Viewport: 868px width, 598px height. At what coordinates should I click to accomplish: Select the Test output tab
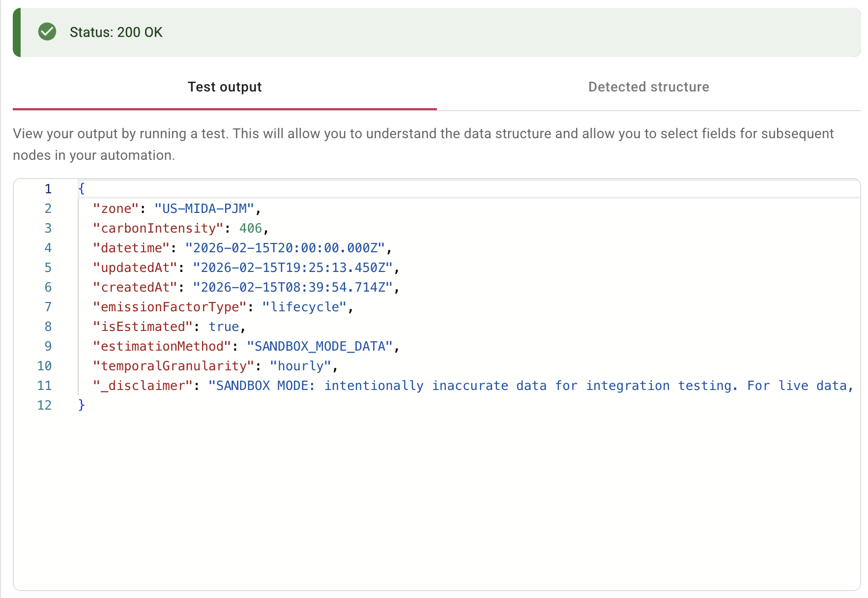coord(225,87)
